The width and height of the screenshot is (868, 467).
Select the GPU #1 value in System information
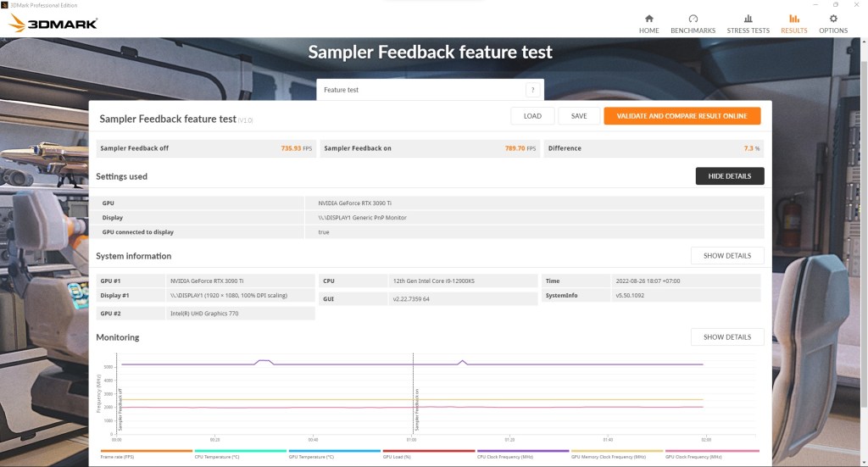point(207,281)
